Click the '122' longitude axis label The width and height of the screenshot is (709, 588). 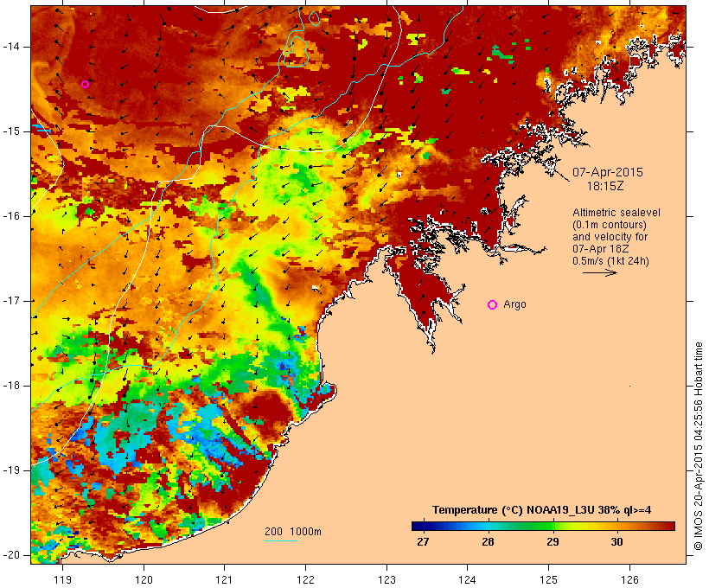coord(306,579)
